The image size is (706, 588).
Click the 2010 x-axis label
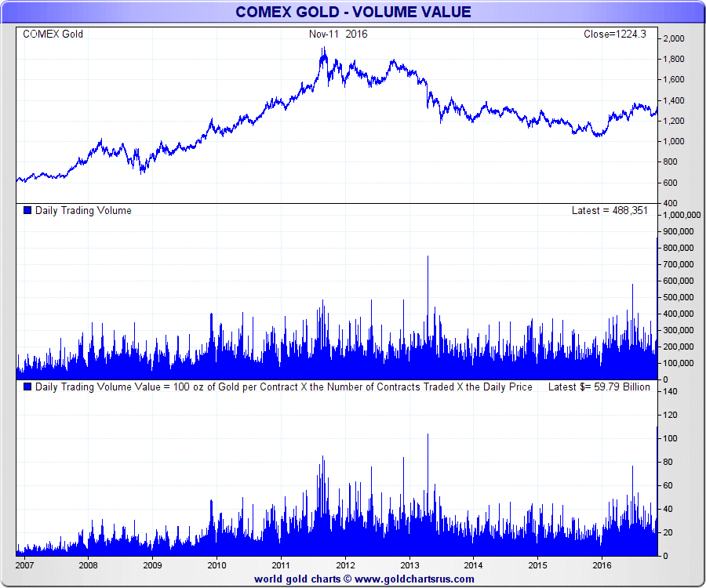pos(217,565)
